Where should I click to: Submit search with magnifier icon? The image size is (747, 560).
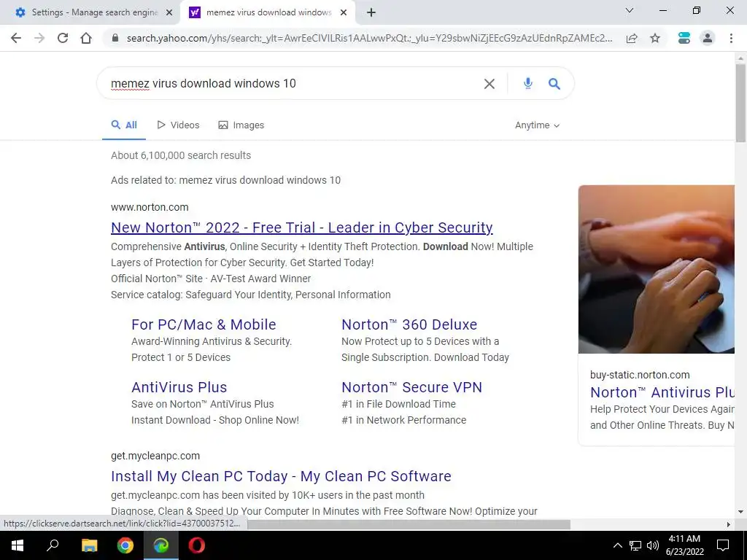click(x=554, y=84)
